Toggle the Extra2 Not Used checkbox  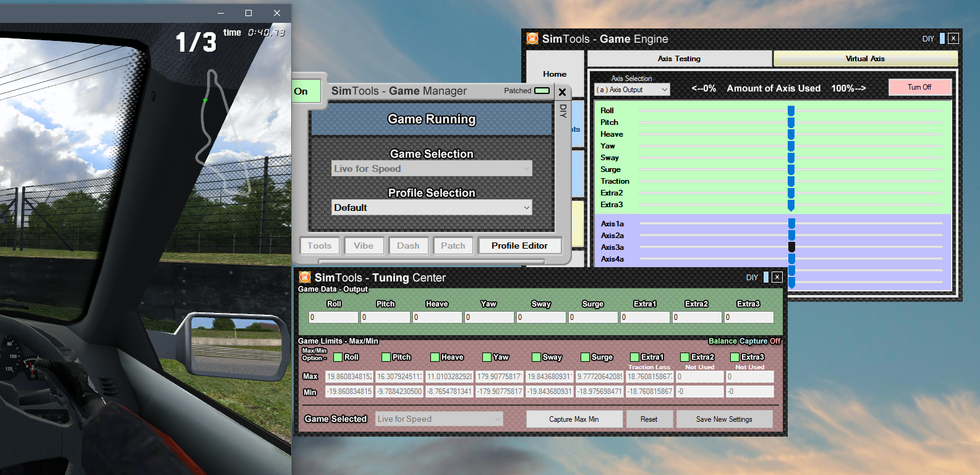684,357
